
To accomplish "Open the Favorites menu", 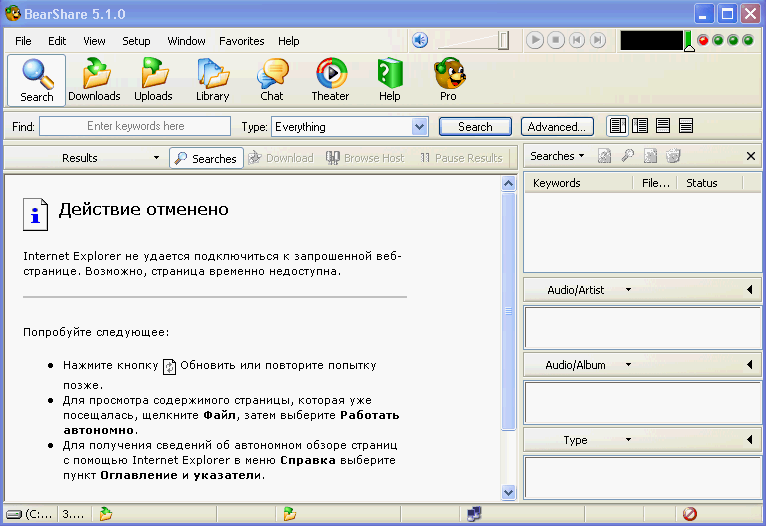I will click(x=241, y=41).
